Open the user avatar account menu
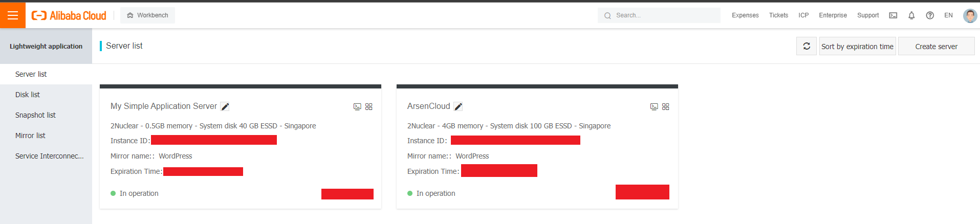This screenshot has width=980, height=224. click(x=970, y=15)
